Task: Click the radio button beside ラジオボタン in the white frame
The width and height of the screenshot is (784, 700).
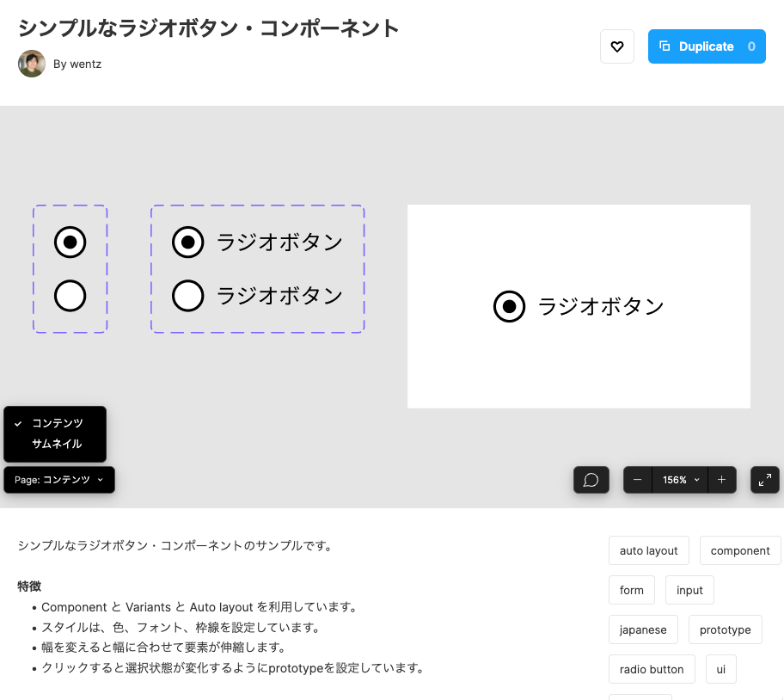Action: tap(509, 306)
